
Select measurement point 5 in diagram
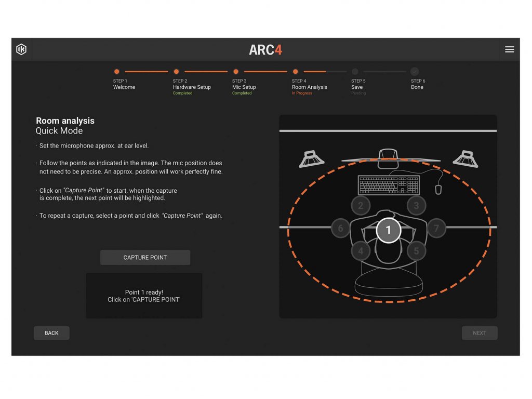coord(416,251)
